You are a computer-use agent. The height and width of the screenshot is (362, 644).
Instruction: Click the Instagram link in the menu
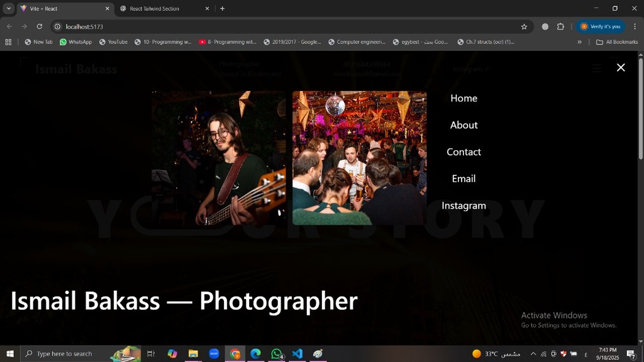[x=464, y=206]
